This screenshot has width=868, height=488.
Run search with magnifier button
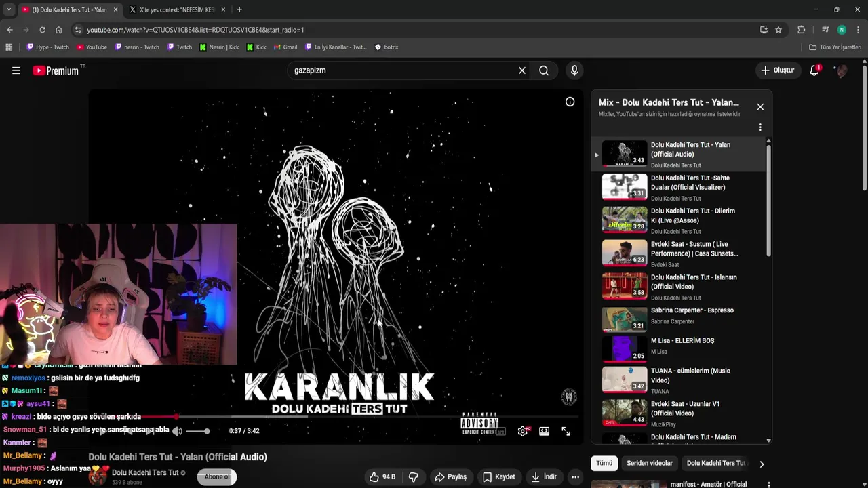(544, 70)
